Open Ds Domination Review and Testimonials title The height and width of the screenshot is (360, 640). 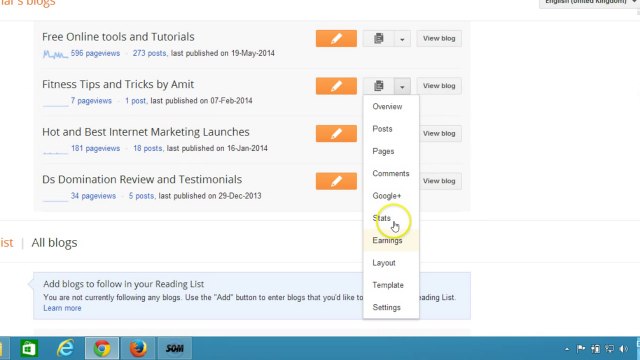[x=142, y=180]
